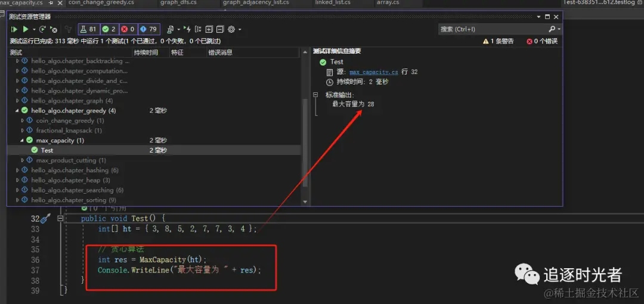Click green passed icon beside Test in details
Screen dimensions: 644x304
[x=323, y=61]
